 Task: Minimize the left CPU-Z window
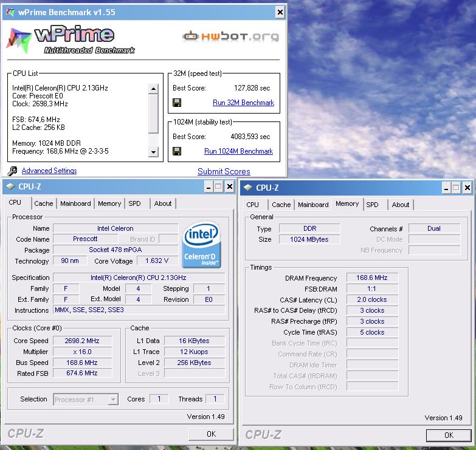coord(209,187)
